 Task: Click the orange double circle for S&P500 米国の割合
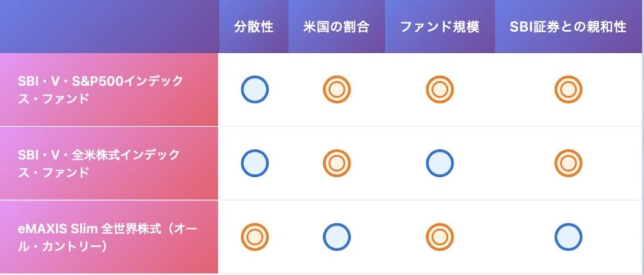click(337, 89)
